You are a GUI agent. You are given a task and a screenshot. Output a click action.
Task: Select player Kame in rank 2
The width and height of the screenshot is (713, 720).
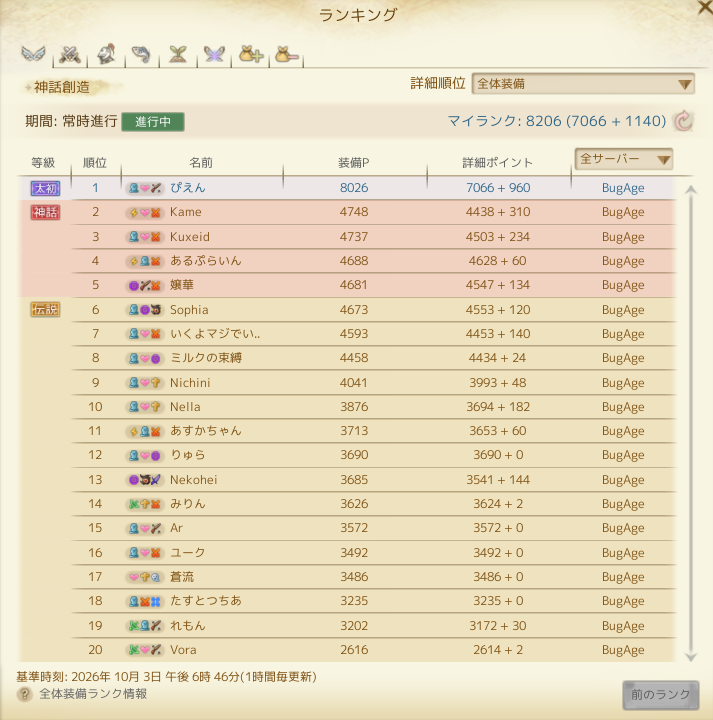click(x=185, y=212)
